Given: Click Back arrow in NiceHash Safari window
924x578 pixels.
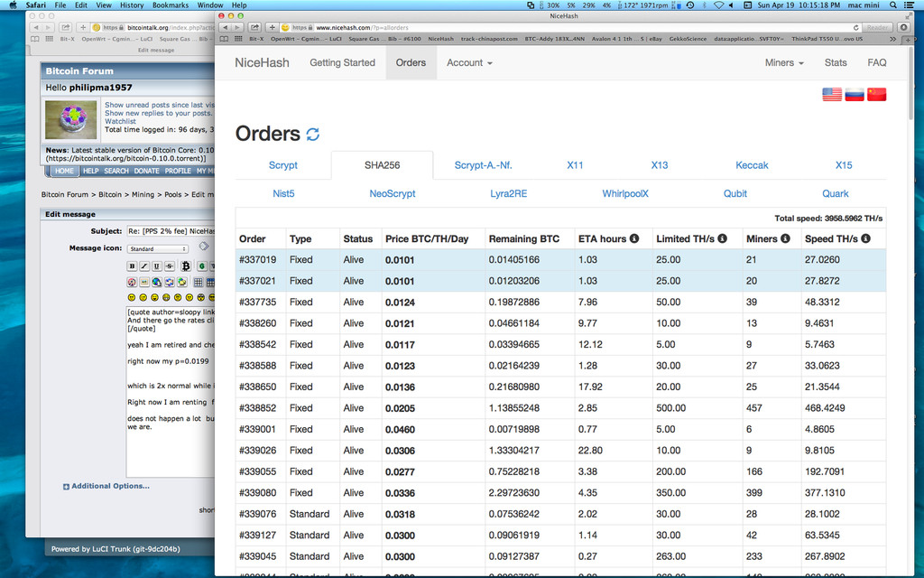Looking at the screenshot, I should (x=225, y=27).
